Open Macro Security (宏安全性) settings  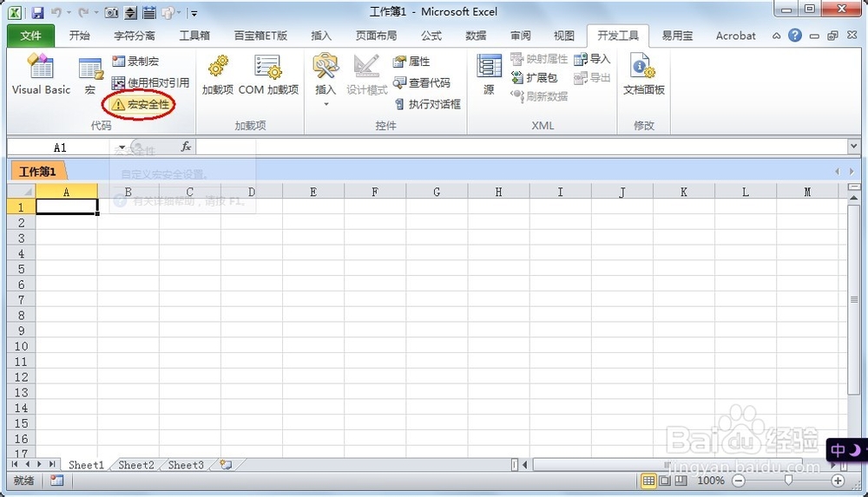tap(141, 105)
